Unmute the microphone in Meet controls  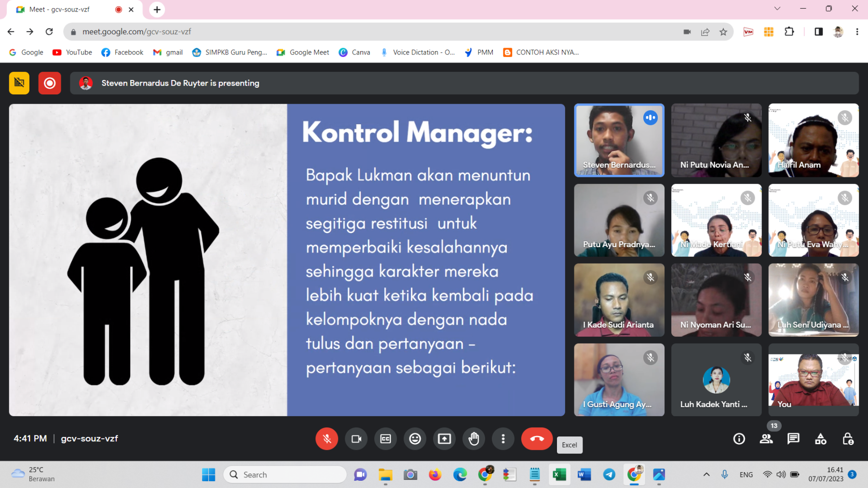[x=326, y=439]
